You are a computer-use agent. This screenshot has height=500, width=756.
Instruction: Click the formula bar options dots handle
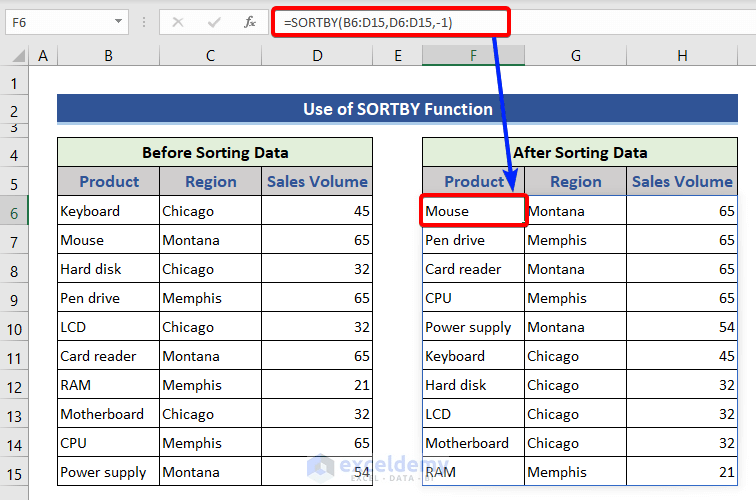(x=144, y=22)
